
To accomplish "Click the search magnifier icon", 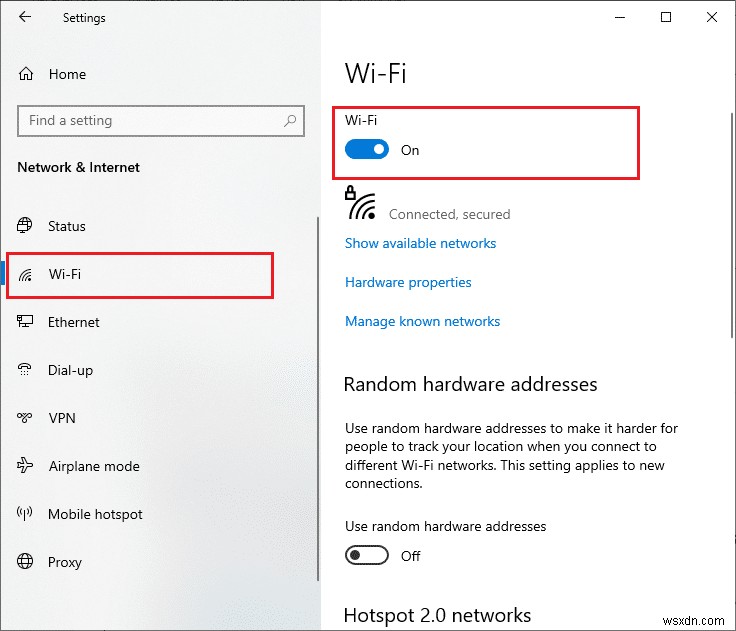I will [x=291, y=121].
